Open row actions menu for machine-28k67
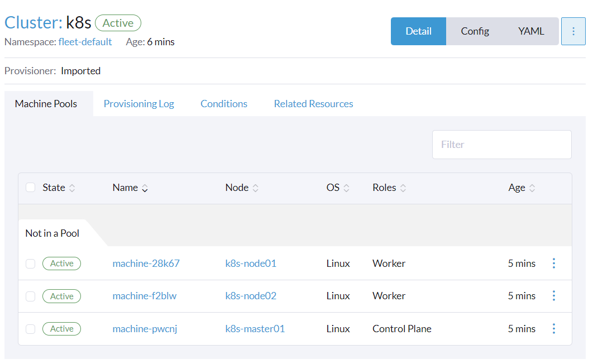The image size is (593, 364). pyautogui.click(x=553, y=264)
